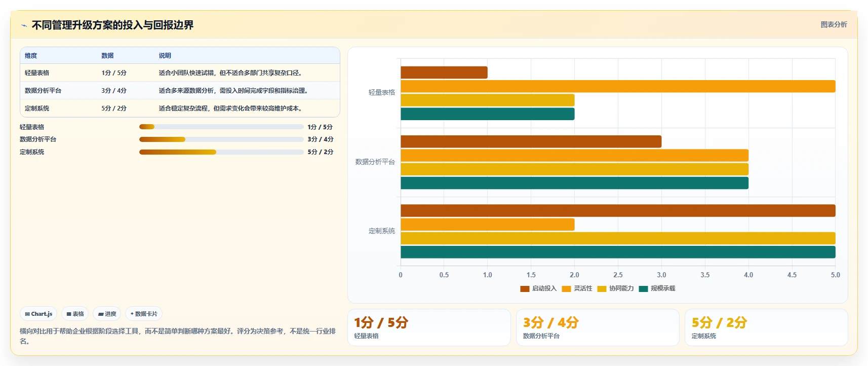Click the 1分 / 5分 value beside progress bar
868x366 pixels.
pos(320,127)
